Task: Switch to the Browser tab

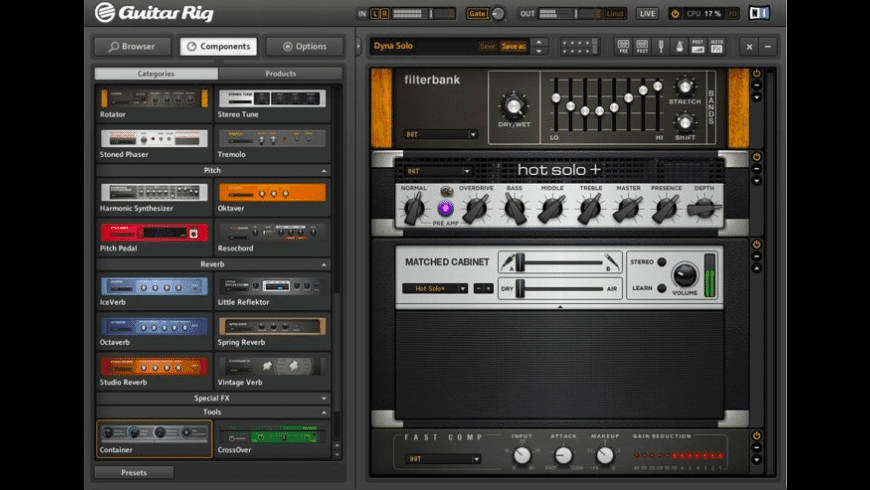Action: point(133,46)
